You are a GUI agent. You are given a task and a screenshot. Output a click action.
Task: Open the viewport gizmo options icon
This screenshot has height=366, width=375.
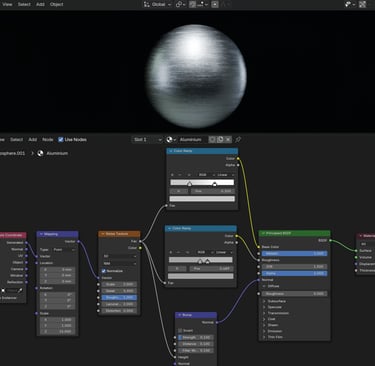point(349,4)
